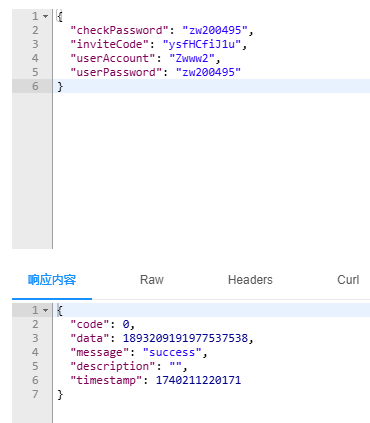The width and height of the screenshot is (370, 423).
Task: Collapse the response JSON fold arrow
Action: click(x=46, y=311)
